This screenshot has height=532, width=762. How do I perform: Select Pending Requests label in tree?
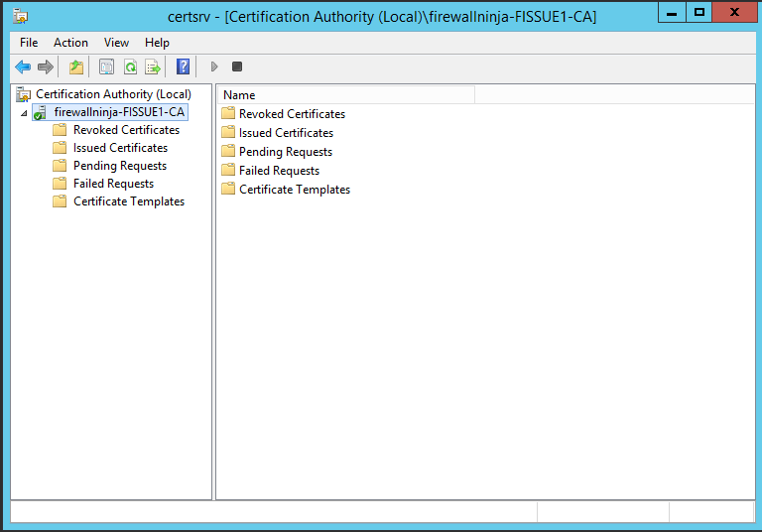[x=120, y=166]
